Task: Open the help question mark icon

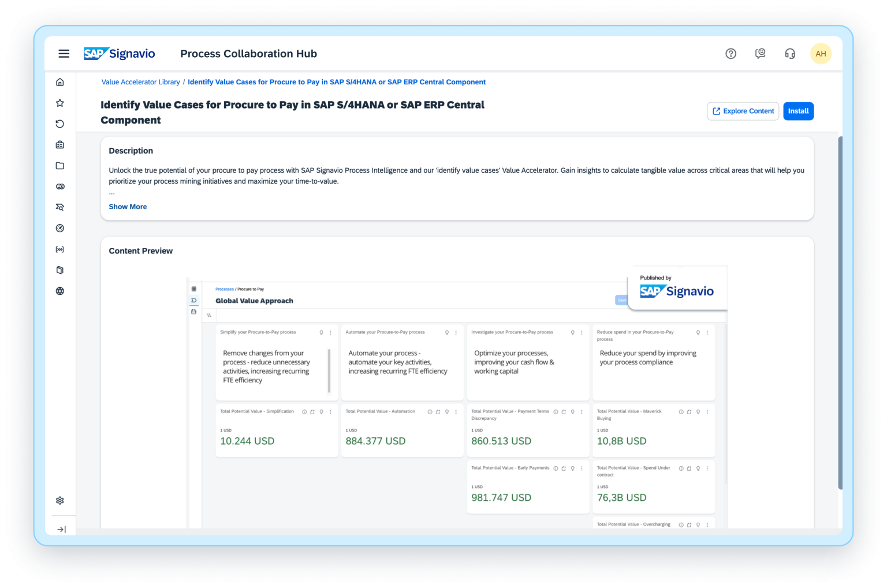Action: 731,53
